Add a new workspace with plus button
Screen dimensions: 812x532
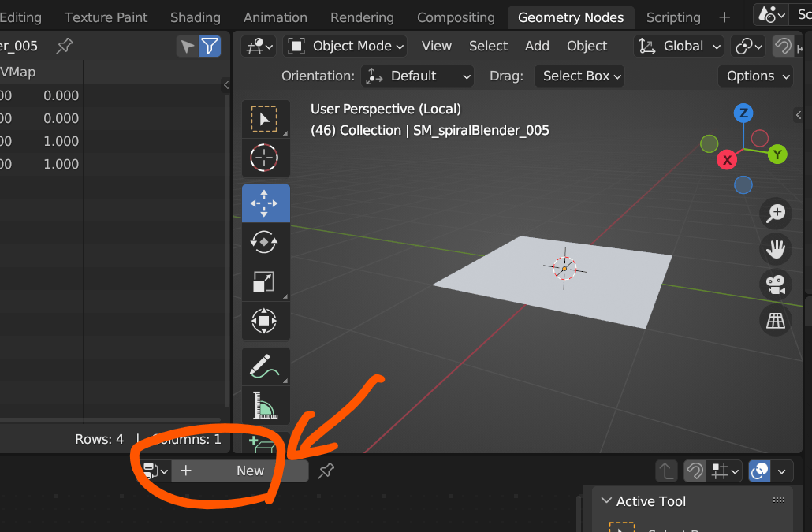pyautogui.click(x=724, y=17)
